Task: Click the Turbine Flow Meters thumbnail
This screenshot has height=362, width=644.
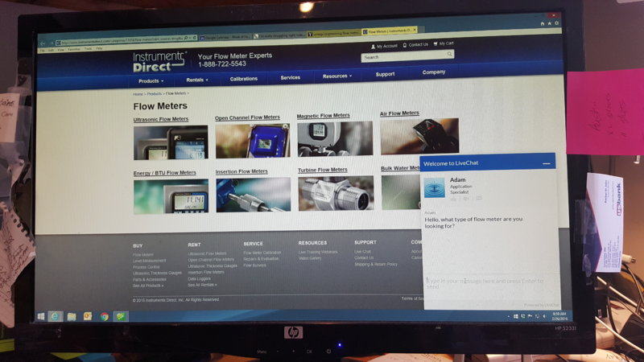Action: [x=336, y=193]
